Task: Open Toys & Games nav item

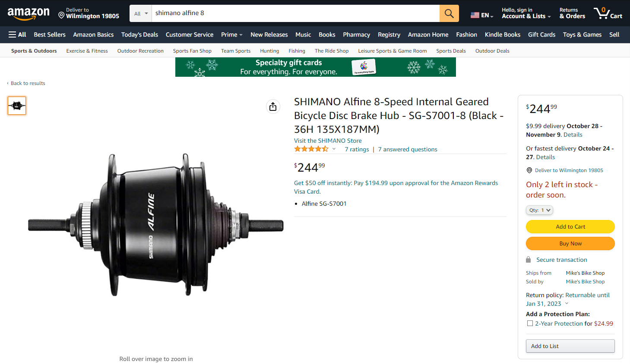Action: click(582, 35)
